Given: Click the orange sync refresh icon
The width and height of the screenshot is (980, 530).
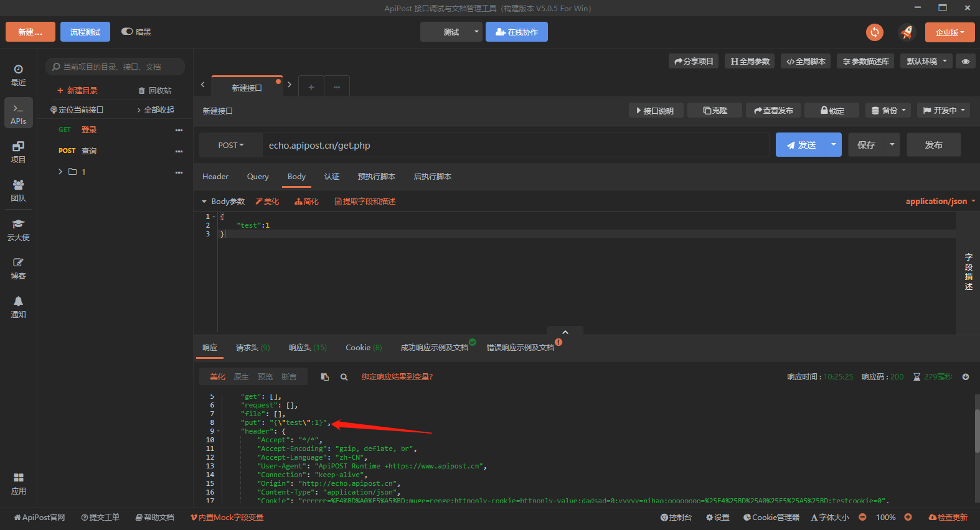Looking at the screenshot, I should [x=875, y=32].
